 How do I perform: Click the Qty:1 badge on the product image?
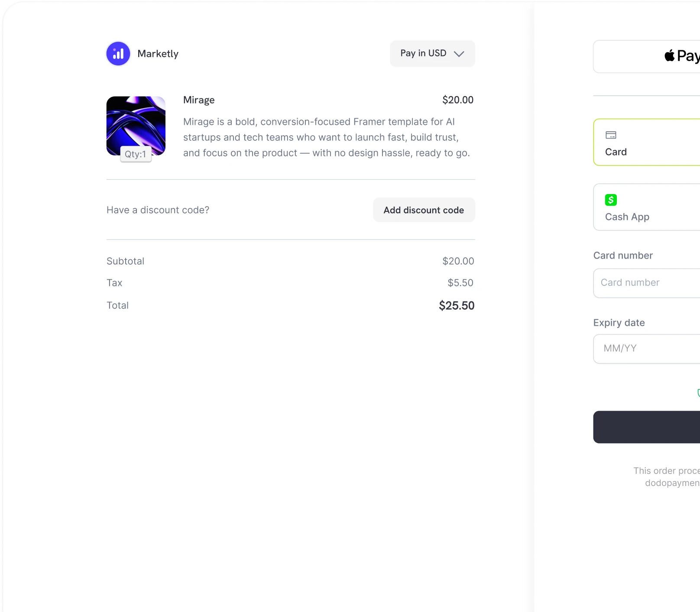[135, 154]
